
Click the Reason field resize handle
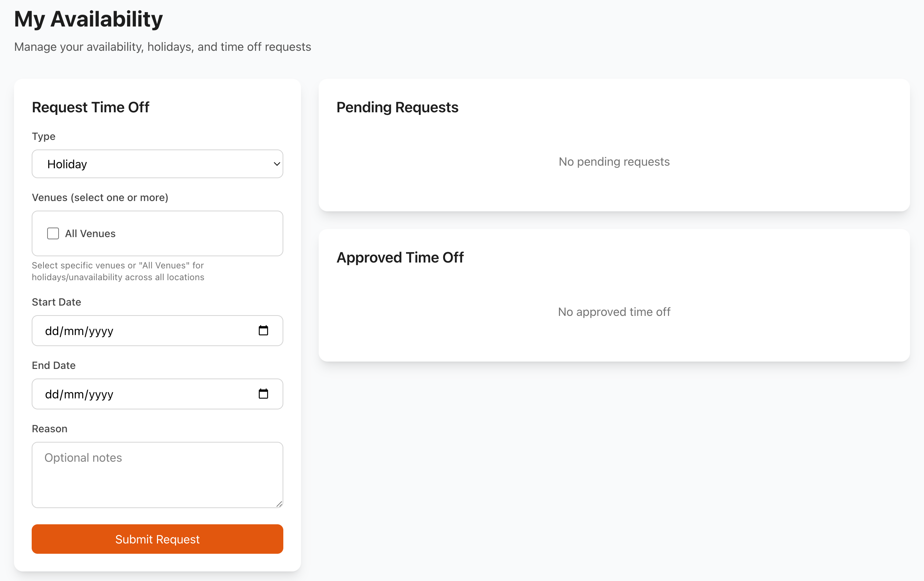point(279,505)
